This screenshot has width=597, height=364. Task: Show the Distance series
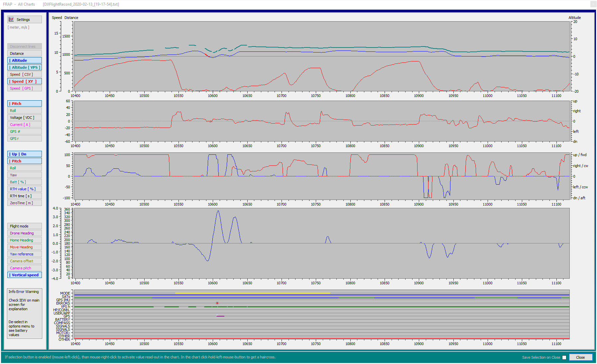pos(25,53)
